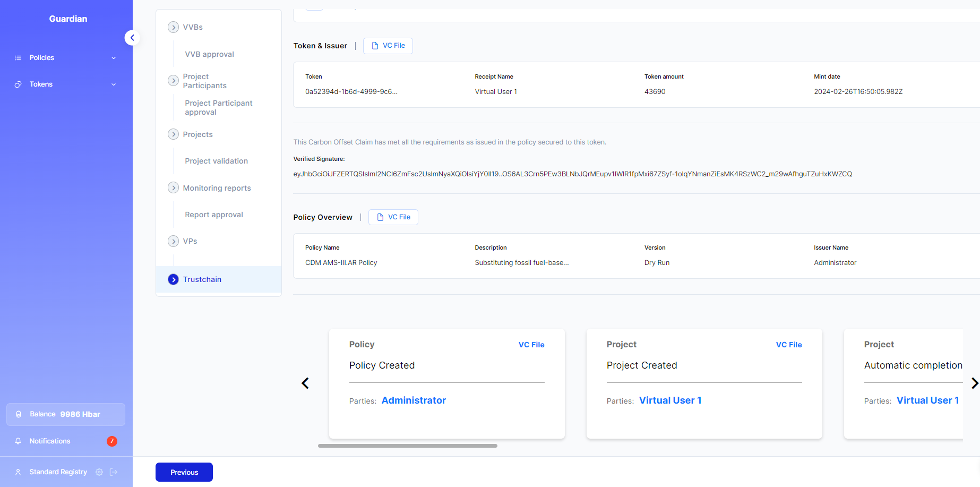Open the VC File link on the Policy Created card

coord(531,345)
